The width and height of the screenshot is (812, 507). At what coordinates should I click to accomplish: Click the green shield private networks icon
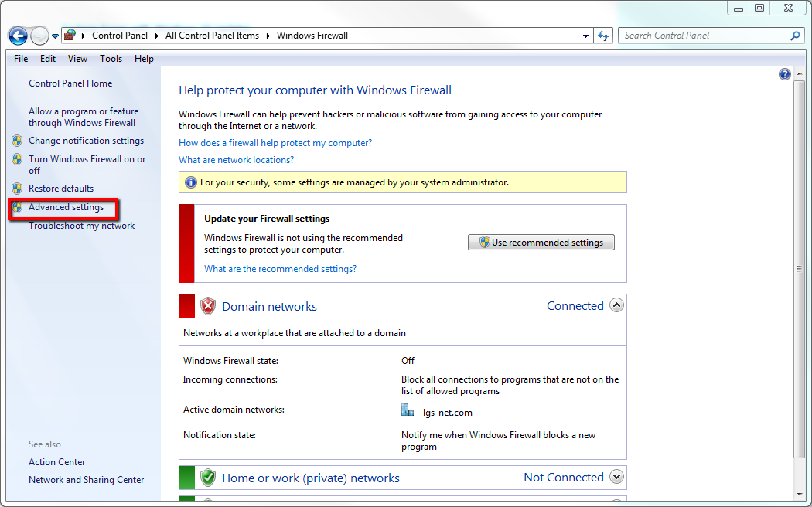tap(208, 478)
